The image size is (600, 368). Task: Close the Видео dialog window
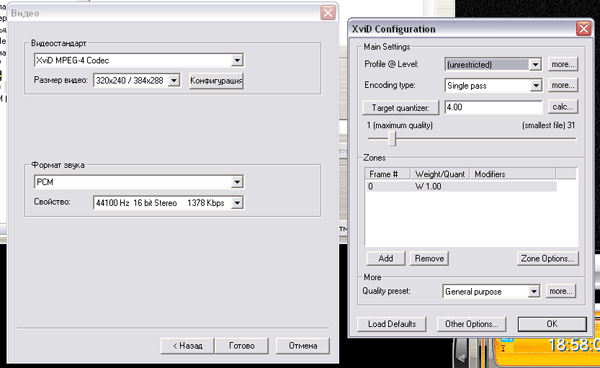[x=328, y=13]
